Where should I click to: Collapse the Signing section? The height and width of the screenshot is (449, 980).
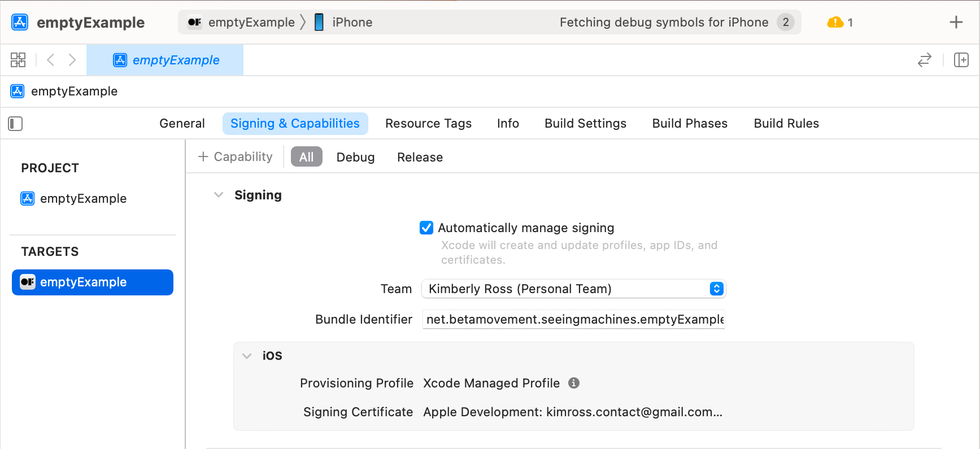coord(219,195)
